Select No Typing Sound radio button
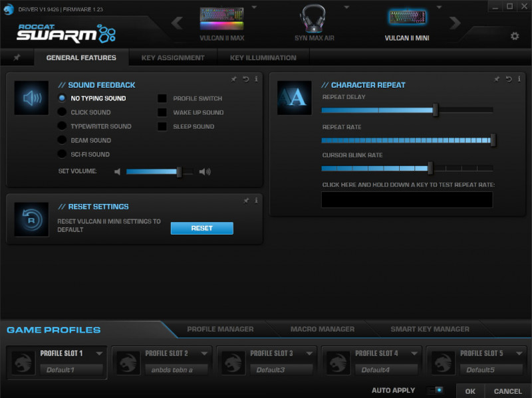The image size is (532, 398). pos(62,98)
